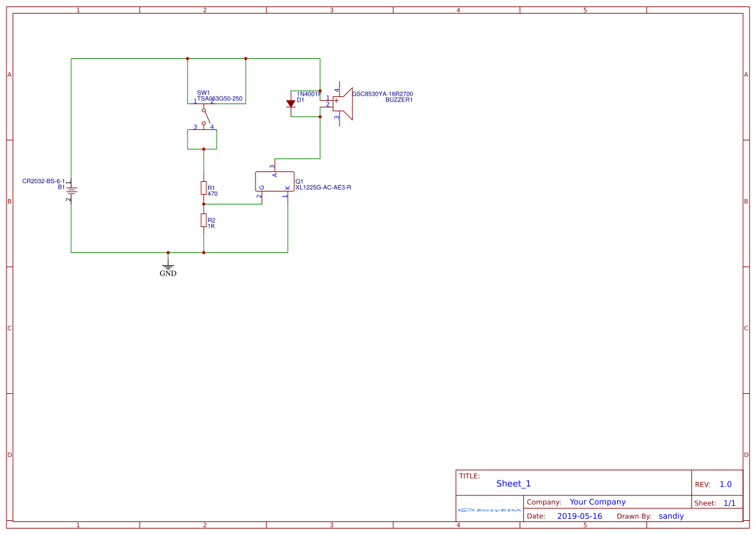Image resolution: width=756 pixels, height=535 pixels.
Task: Click the EasyEDA logo in the title block
Action: click(488, 510)
